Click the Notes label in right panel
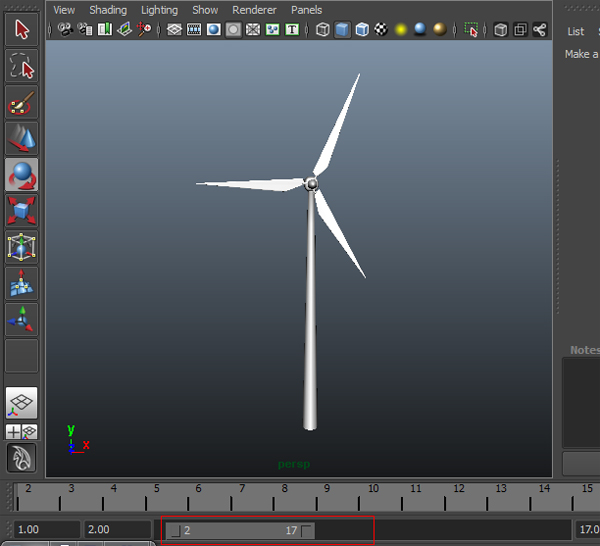 pyautogui.click(x=585, y=350)
